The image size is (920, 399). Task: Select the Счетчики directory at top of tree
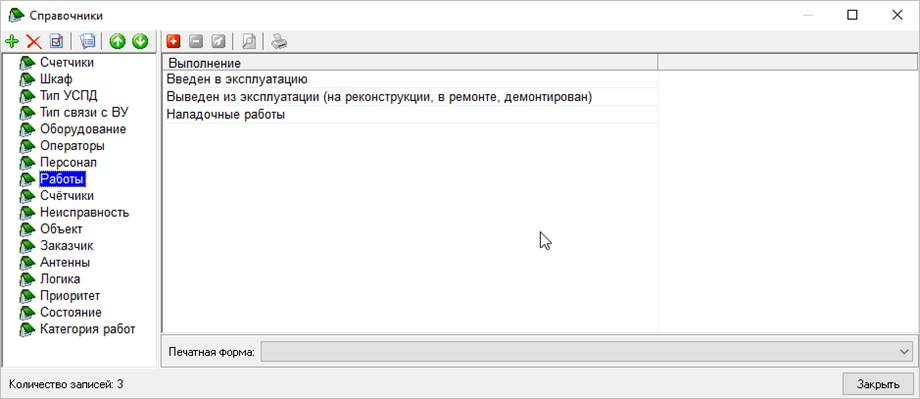click(x=67, y=62)
